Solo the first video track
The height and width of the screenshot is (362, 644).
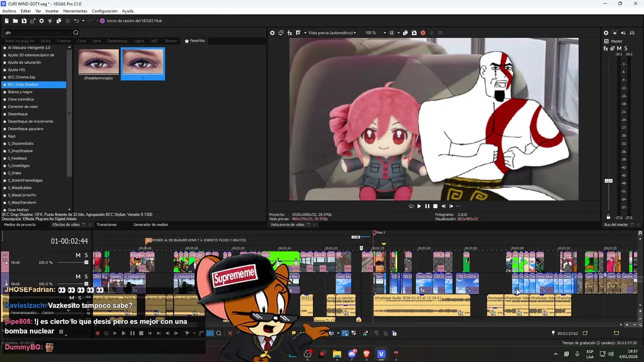click(x=86, y=255)
